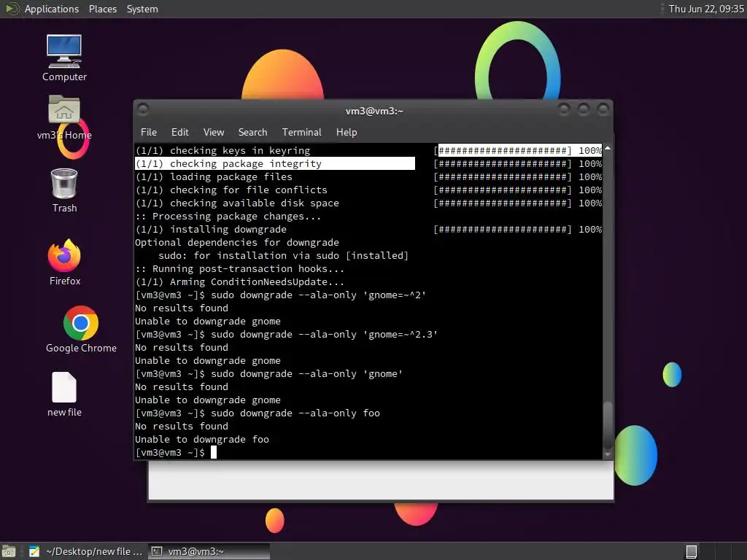Open the terminal File menu
Image resolution: width=747 pixels, height=560 pixels.
click(x=149, y=133)
